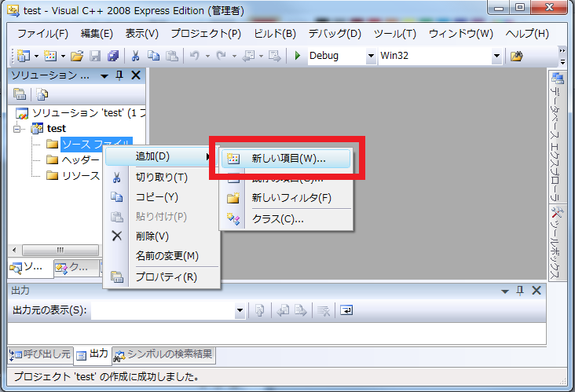Screen dimensions: 575x392
Task: Click the Undo toolbar icon
Action: coord(195,56)
